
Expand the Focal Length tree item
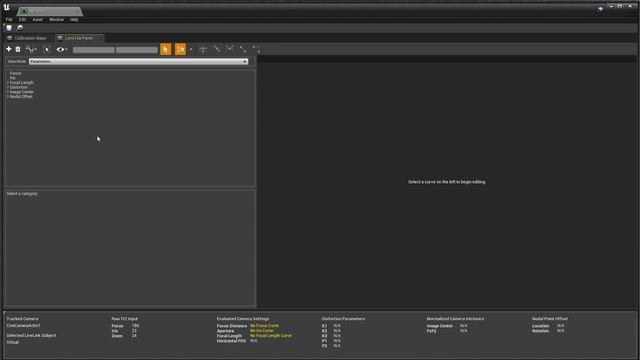8,82
